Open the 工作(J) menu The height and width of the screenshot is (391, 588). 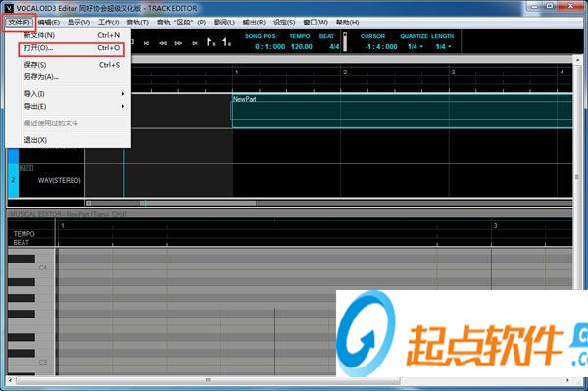[109, 23]
